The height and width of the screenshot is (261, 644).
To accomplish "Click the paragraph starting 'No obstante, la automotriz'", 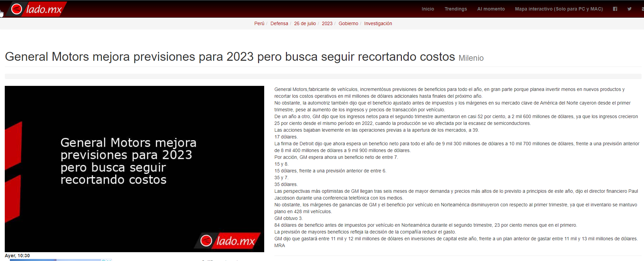I will tap(453, 106).
